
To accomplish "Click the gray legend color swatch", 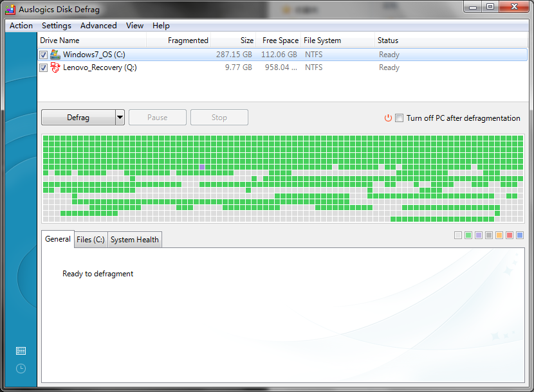I will [489, 235].
